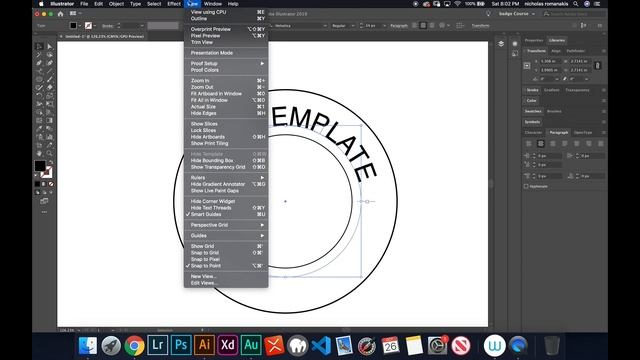Open the Edit Toolbar three-dots button

click(44, 212)
